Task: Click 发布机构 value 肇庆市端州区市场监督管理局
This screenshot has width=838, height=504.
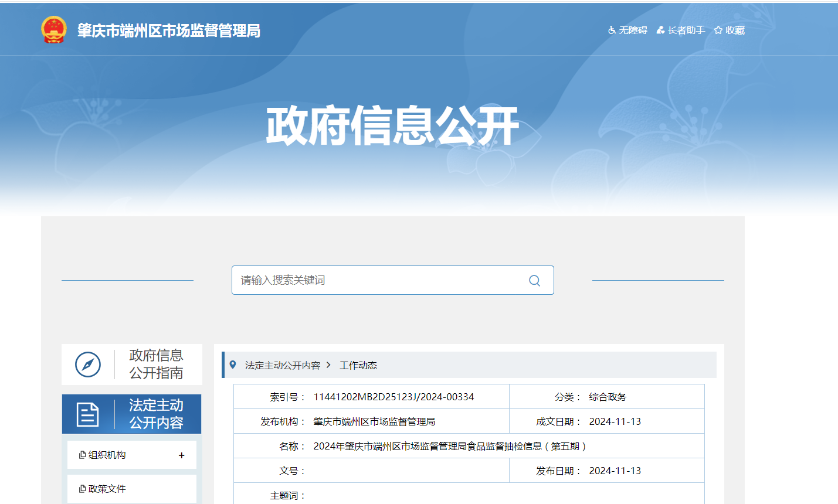Action: pos(374,421)
